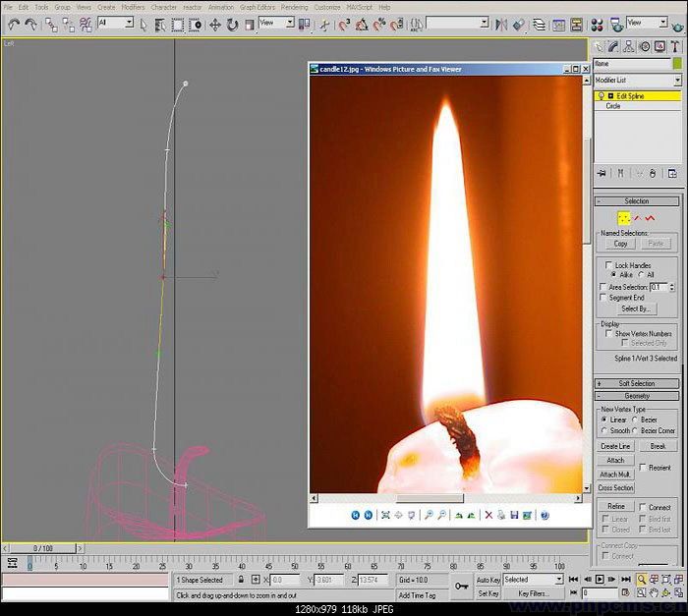Viewport: 688px width, 616px height.
Task: Open the MAXScript menu
Action: [360, 8]
